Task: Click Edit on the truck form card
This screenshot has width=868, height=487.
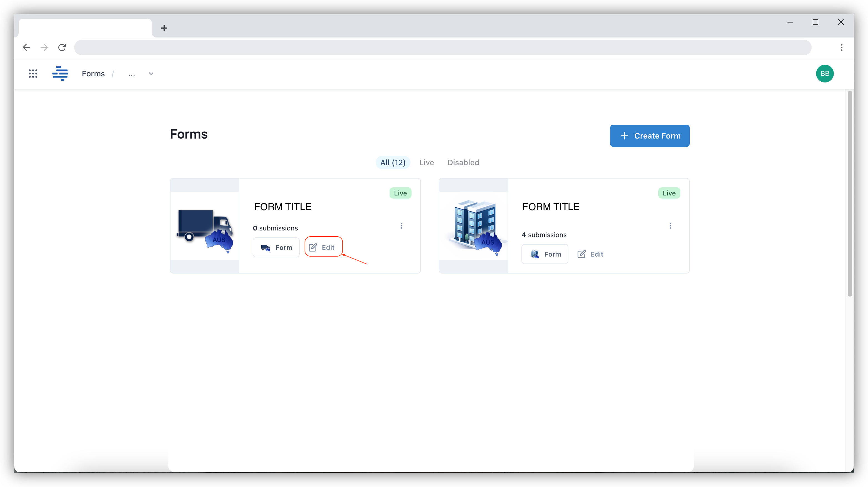Action: [323, 247]
